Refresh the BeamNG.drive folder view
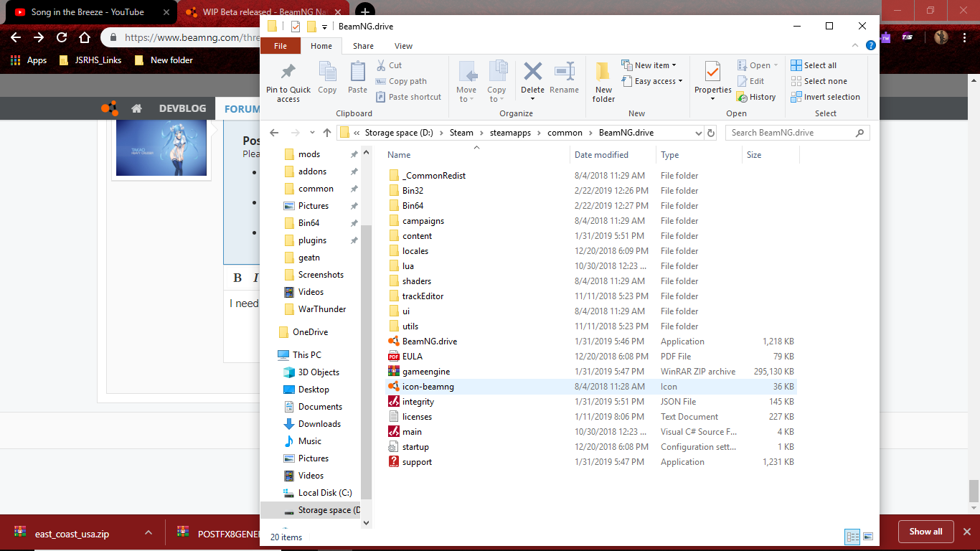This screenshot has height=551, width=980. 711,133
